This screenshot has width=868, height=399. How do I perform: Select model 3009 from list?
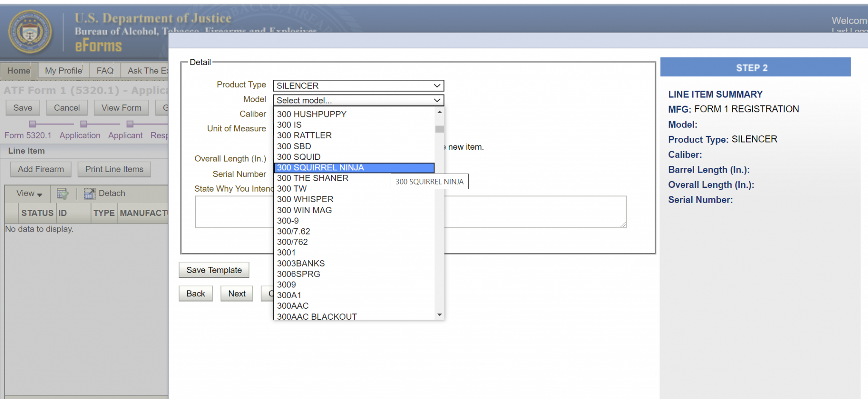354,285
